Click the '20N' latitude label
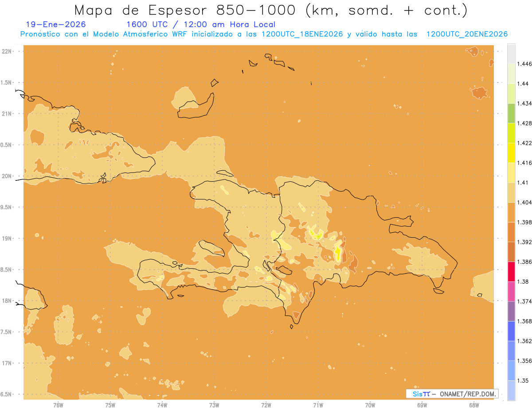532x411 pixels. point(7,176)
